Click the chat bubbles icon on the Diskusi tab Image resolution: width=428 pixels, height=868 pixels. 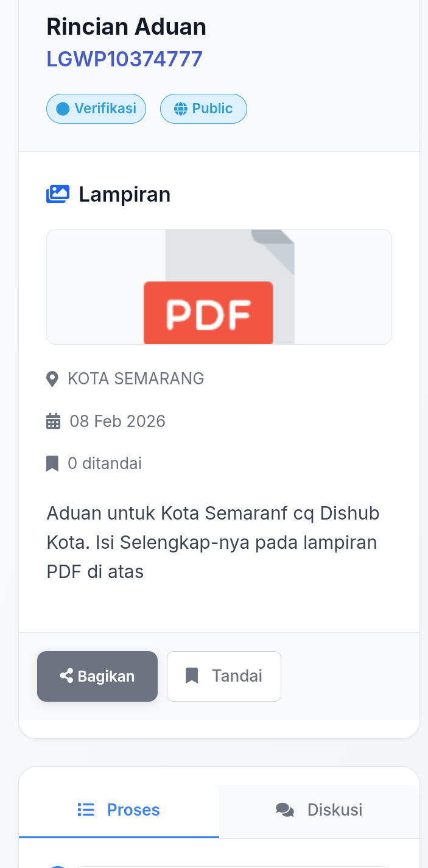click(x=284, y=810)
